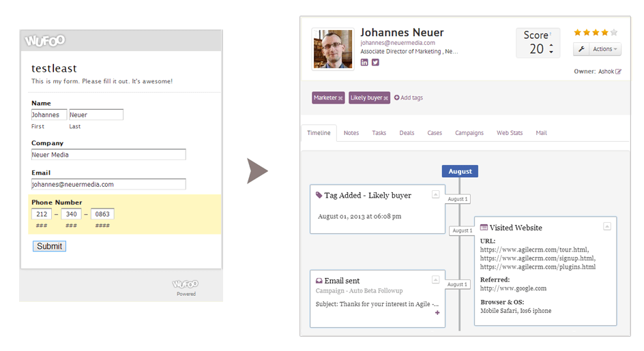Collapse the Visited Website timeline card
Image resolution: width=644 pixels, height=351 pixels.
pyautogui.click(x=607, y=226)
